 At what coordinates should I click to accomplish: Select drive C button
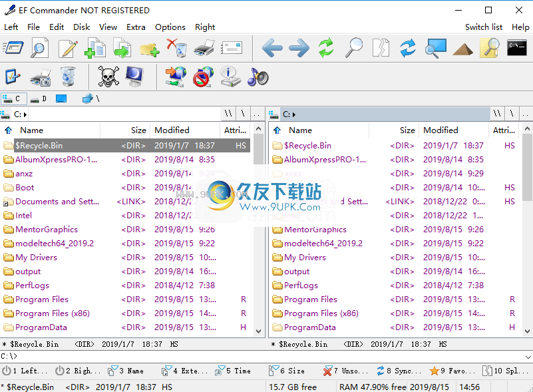point(13,99)
